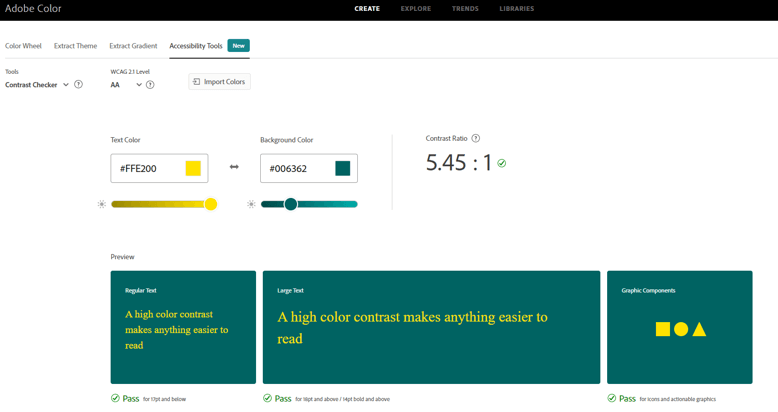Click the yellow circle graphic component
The width and height of the screenshot is (778, 412).
click(681, 329)
